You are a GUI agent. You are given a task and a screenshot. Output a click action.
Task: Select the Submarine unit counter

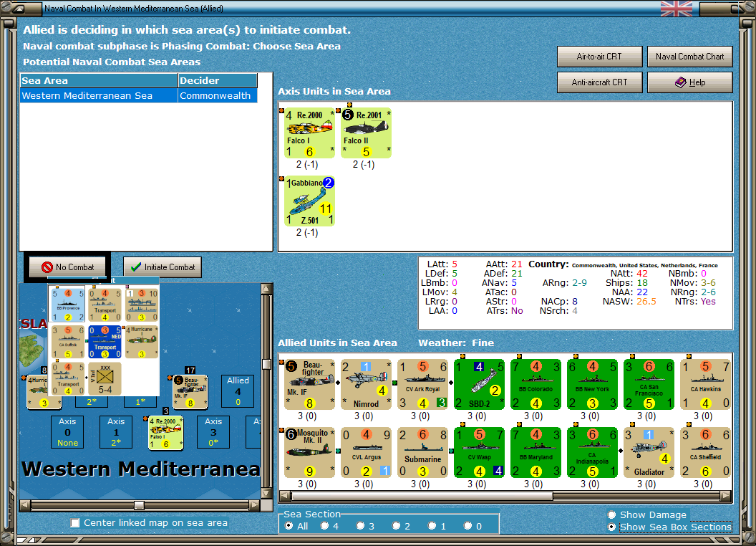click(423, 453)
